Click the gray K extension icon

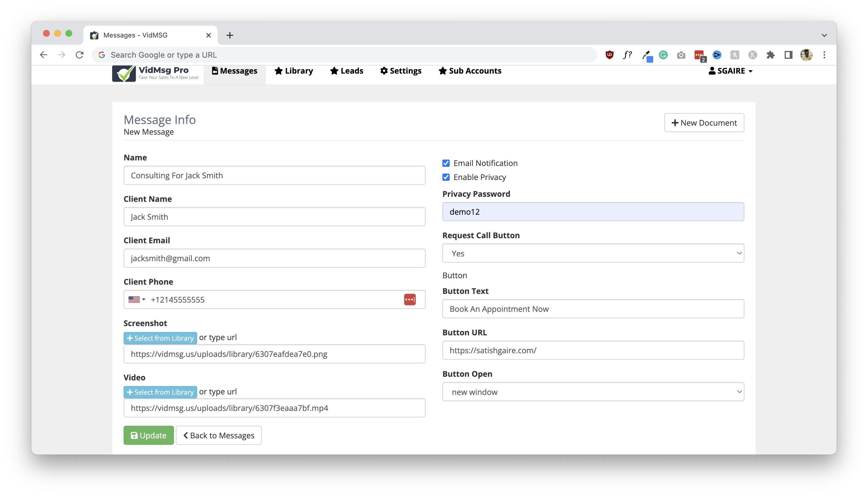753,55
